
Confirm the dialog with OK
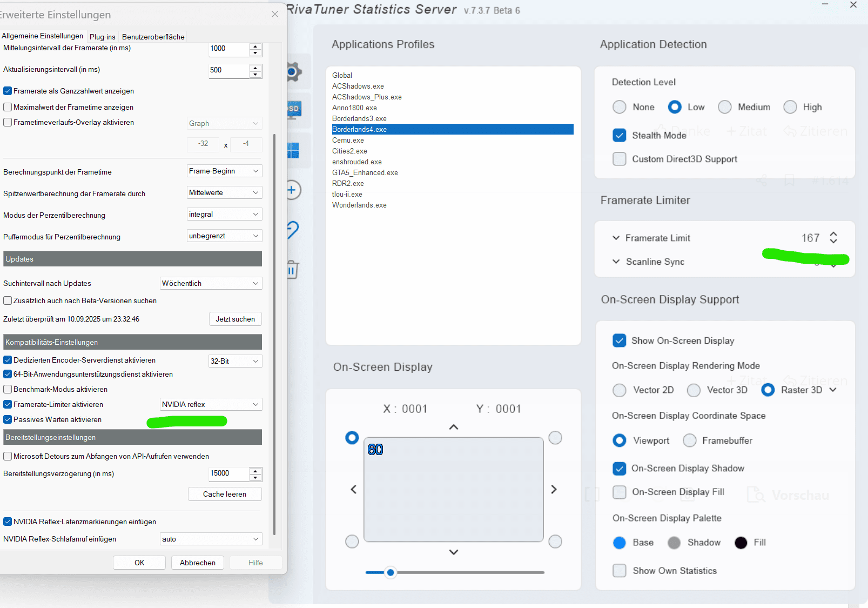point(139,563)
